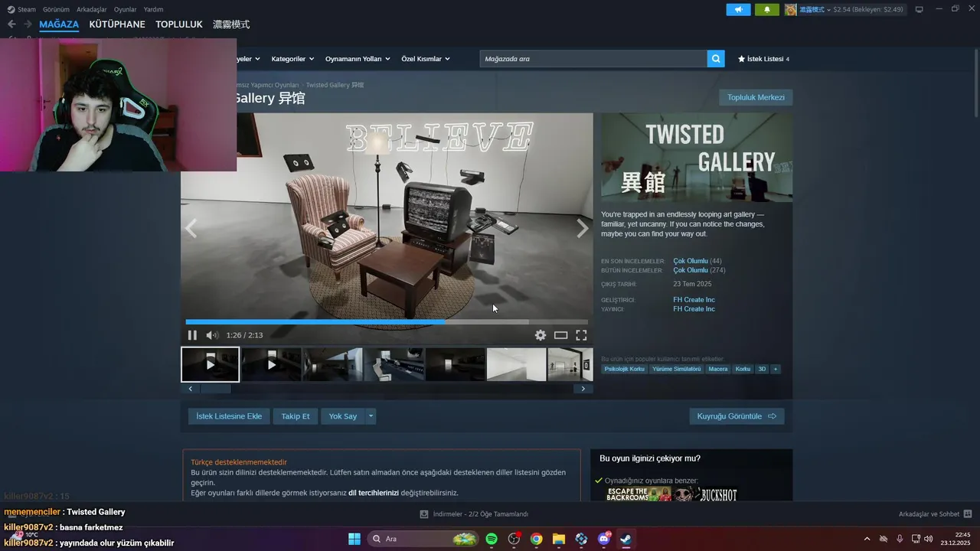Open account dropdown showing $2.54 balance
980x551 pixels.
(851, 9)
